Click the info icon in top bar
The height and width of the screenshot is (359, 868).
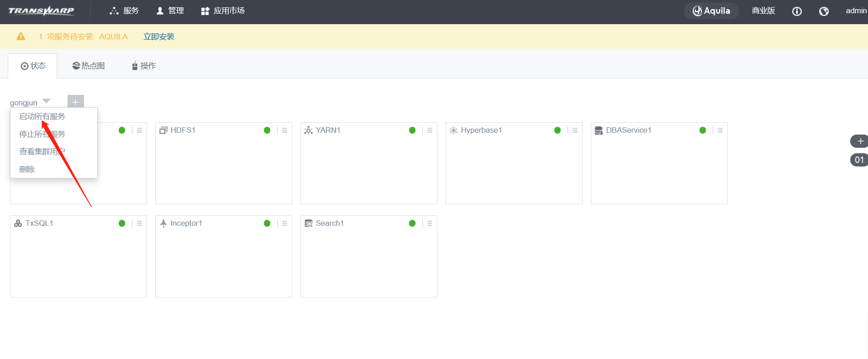pos(796,11)
